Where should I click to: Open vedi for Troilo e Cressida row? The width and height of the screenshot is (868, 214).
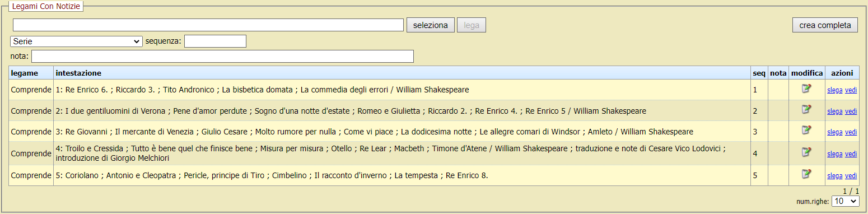[851, 154]
